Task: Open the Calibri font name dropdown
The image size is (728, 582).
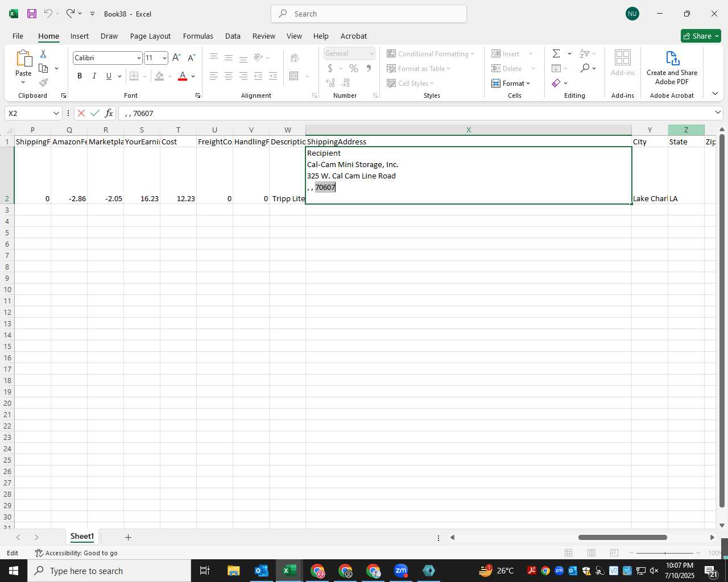Action: [x=139, y=58]
